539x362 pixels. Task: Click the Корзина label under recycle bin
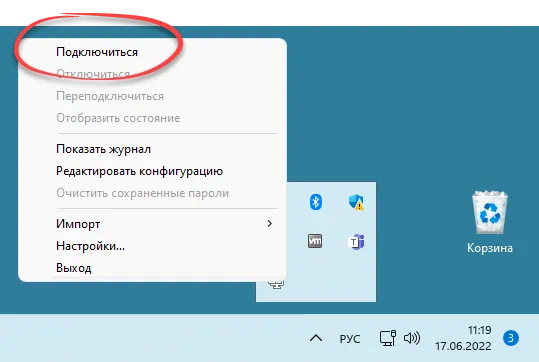click(490, 248)
